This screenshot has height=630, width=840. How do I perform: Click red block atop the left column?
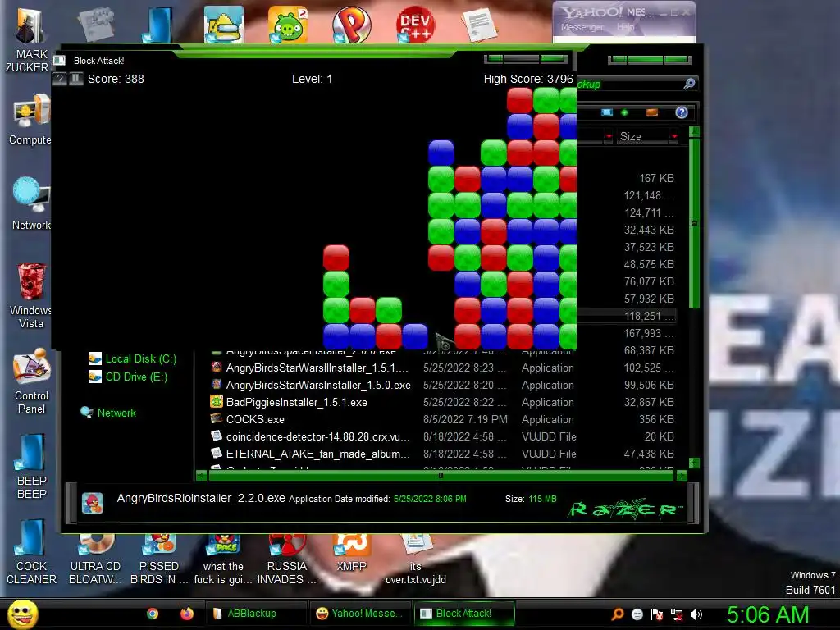[336, 258]
